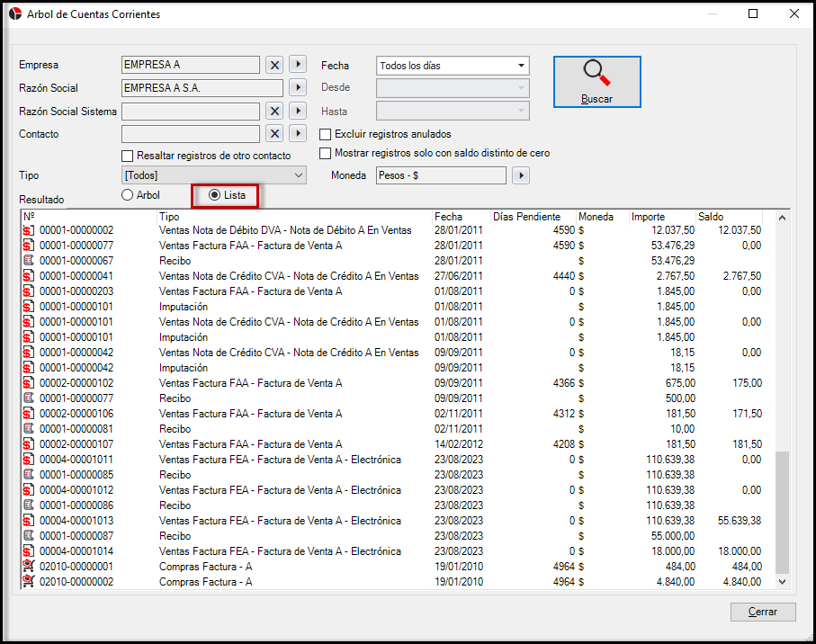The image size is (816, 644).
Task: Click sales document icon of row 00004-00001011
Action: click(x=29, y=460)
